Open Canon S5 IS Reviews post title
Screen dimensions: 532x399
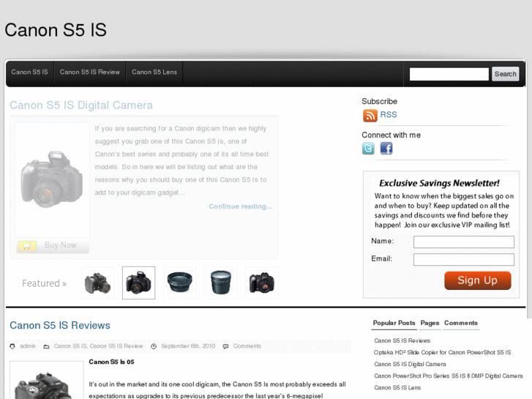60,325
